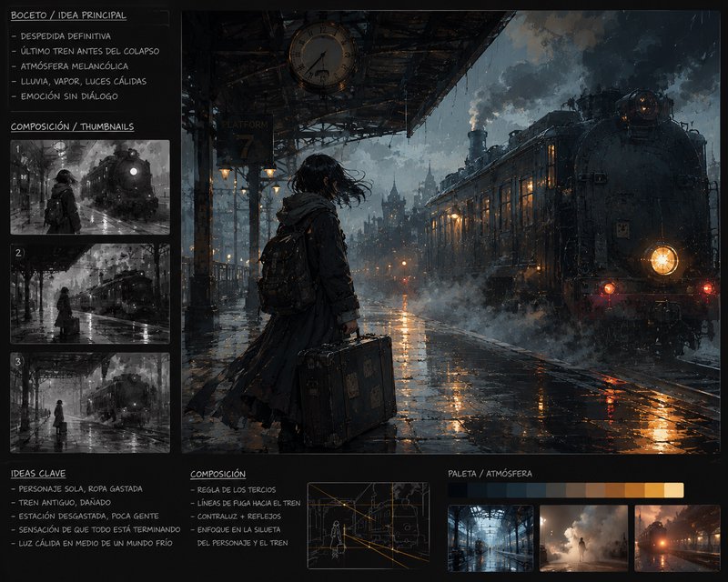
Task: Click the large main train station illustration
Action: point(450,232)
